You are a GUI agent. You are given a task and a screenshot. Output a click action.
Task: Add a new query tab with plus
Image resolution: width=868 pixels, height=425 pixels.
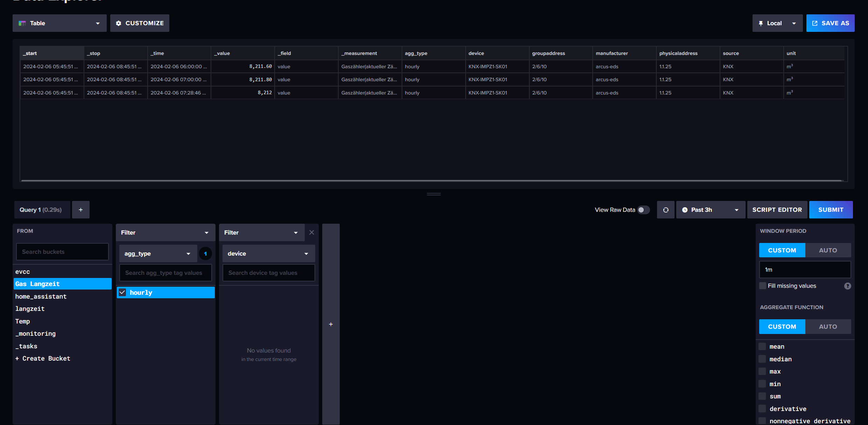pos(80,210)
